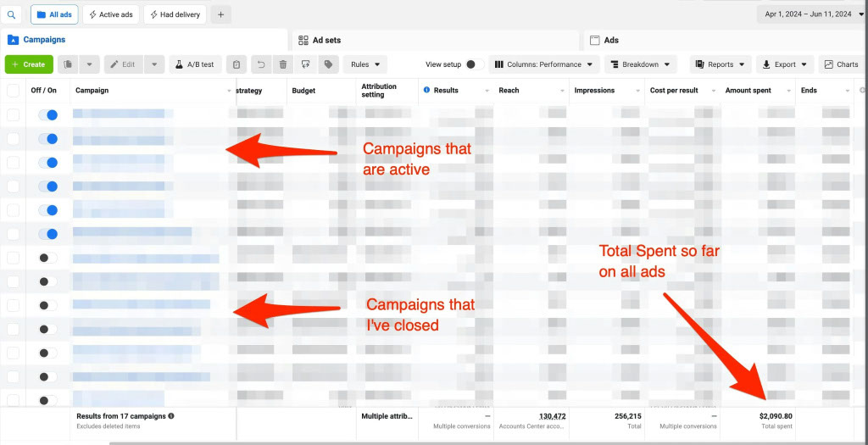Viewport: 868px width, 445px height.
Task: Click the clipboard review icon in toolbar
Action: pos(236,64)
